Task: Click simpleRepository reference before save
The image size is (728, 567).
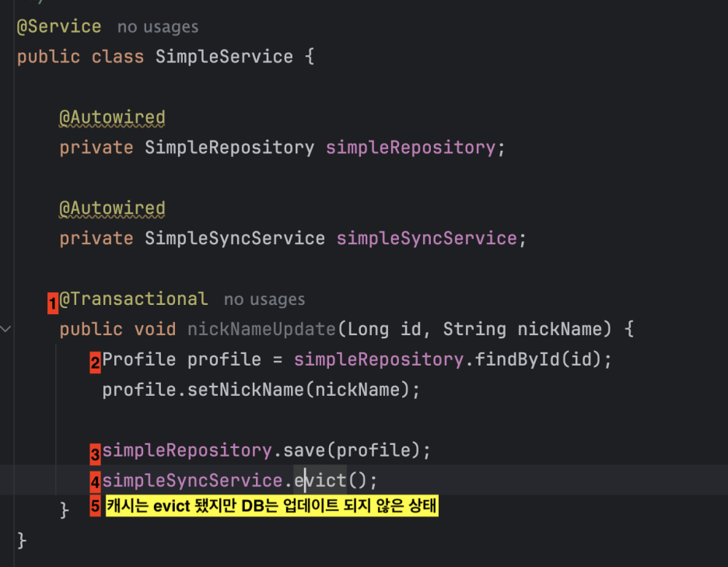Action: point(187,450)
